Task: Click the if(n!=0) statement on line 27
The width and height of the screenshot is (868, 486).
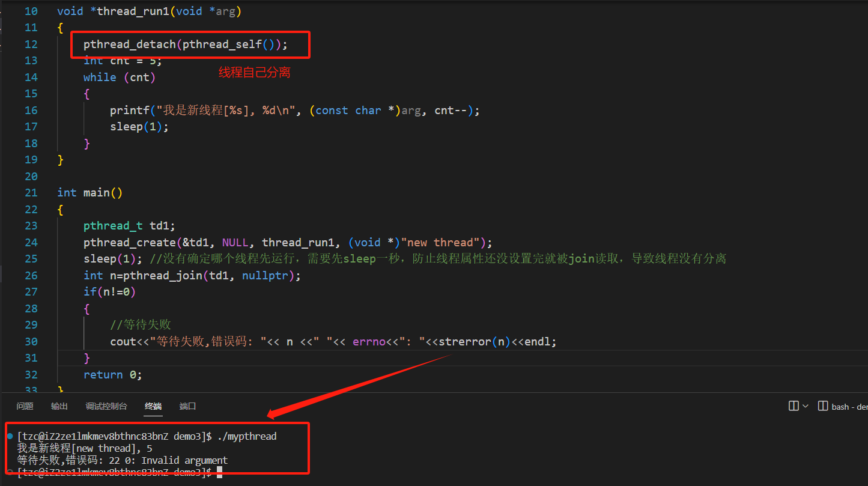Action: 110,291
